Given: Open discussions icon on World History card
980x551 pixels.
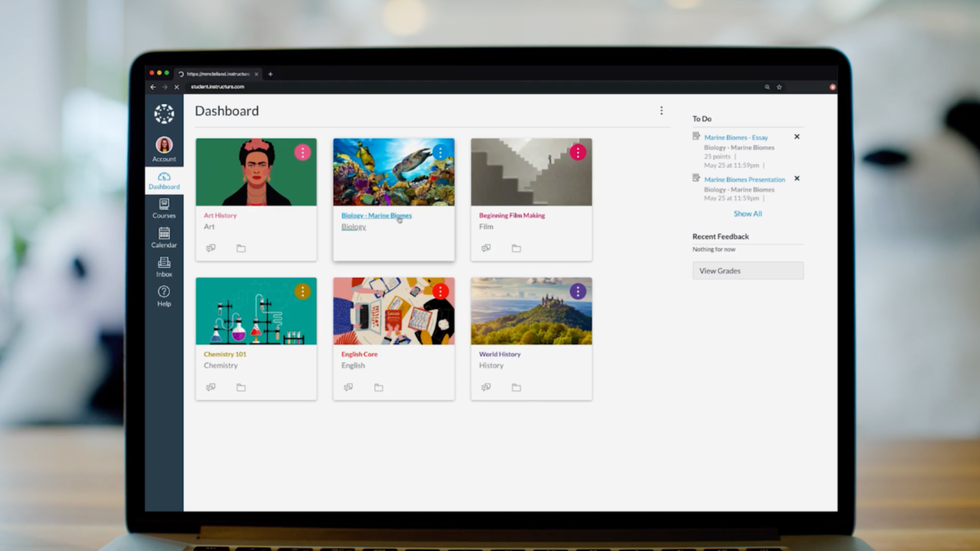Looking at the screenshot, I should coord(486,387).
